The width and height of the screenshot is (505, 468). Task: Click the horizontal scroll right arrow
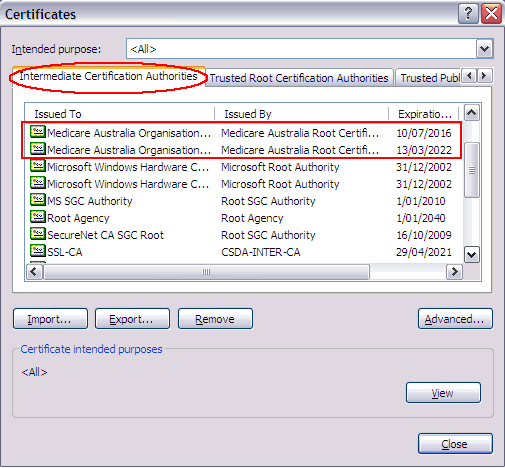(454, 272)
